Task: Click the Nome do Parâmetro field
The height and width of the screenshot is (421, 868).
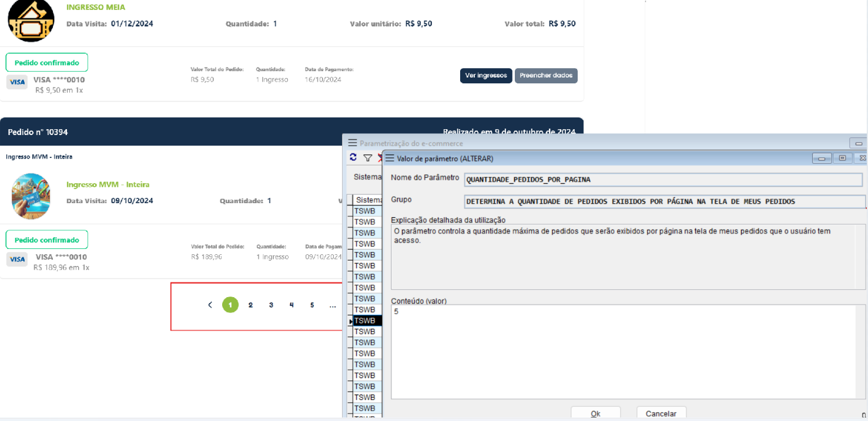Action: coord(663,179)
